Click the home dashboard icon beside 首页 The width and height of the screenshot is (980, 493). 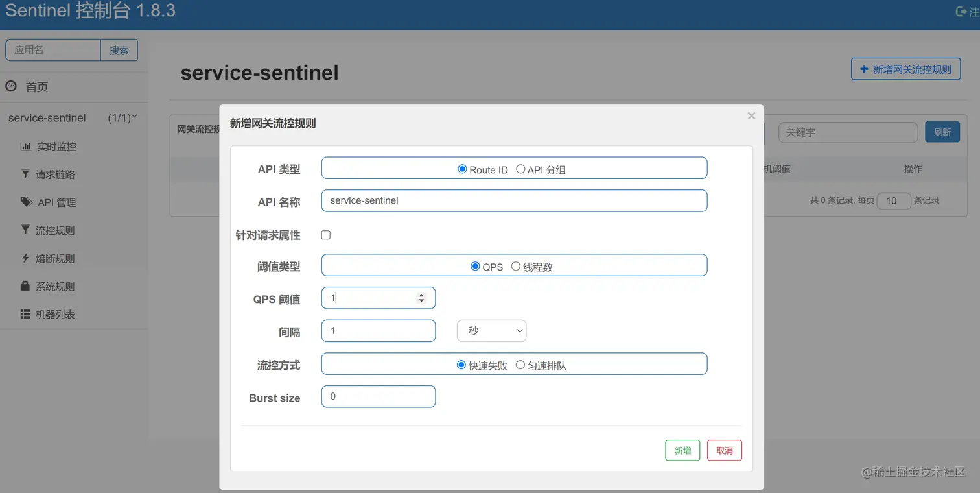[x=11, y=86]
